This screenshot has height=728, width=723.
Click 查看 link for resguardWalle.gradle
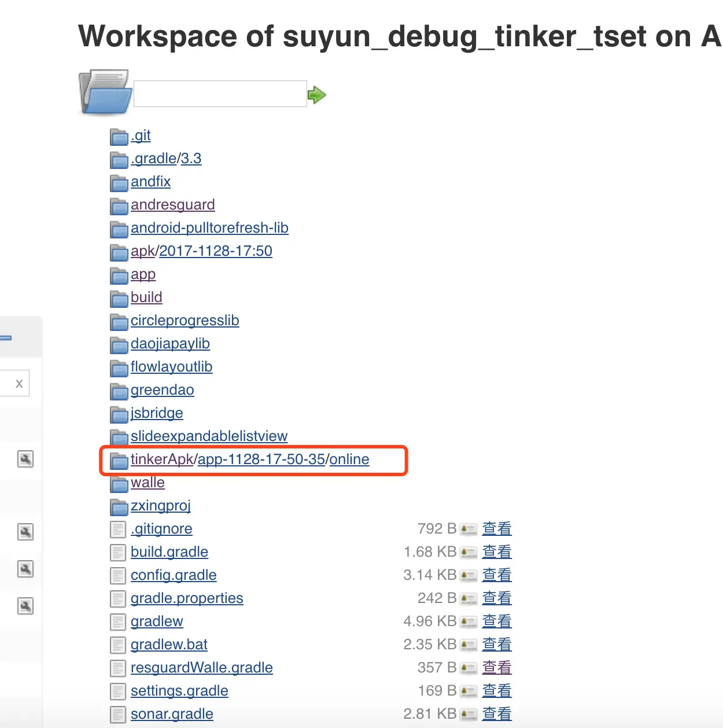[x=497, y=668]
